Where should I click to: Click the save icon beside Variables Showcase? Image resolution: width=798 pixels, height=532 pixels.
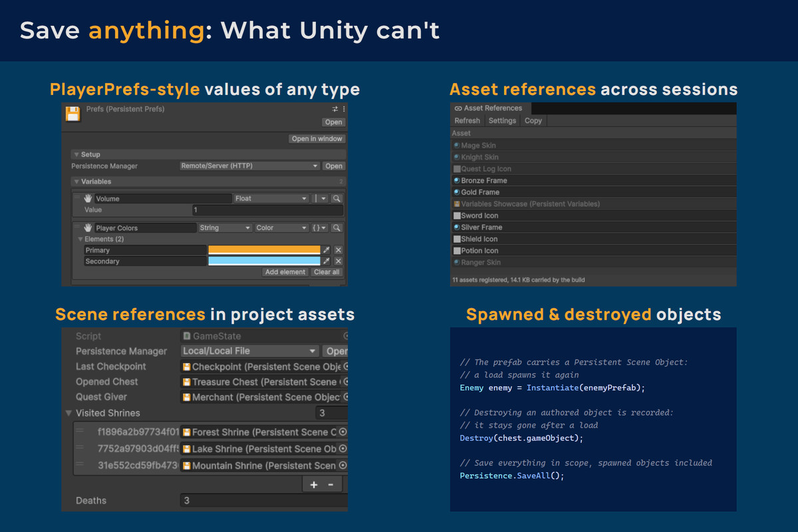pyautogui.click(x=457, y=203)
